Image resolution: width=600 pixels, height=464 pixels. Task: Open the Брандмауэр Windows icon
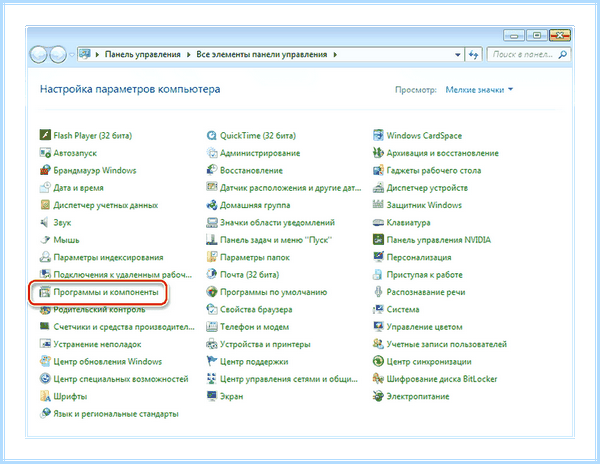point(45,170)
